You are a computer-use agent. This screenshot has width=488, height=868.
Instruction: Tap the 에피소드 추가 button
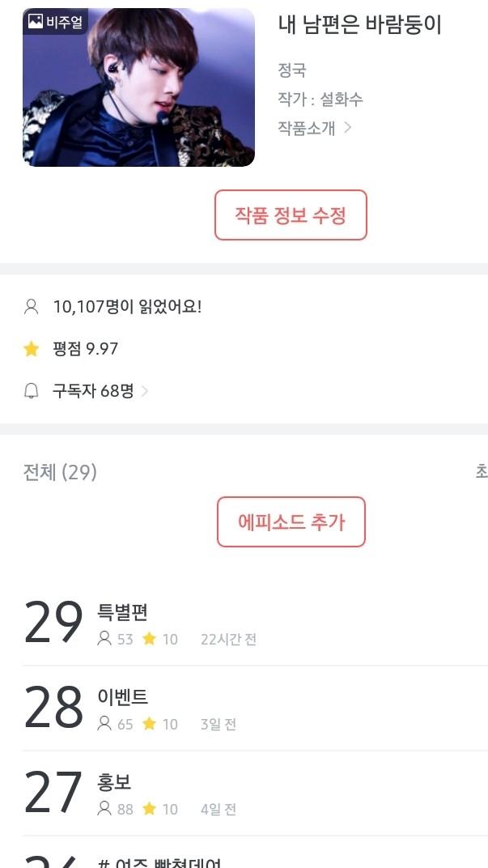291,522
